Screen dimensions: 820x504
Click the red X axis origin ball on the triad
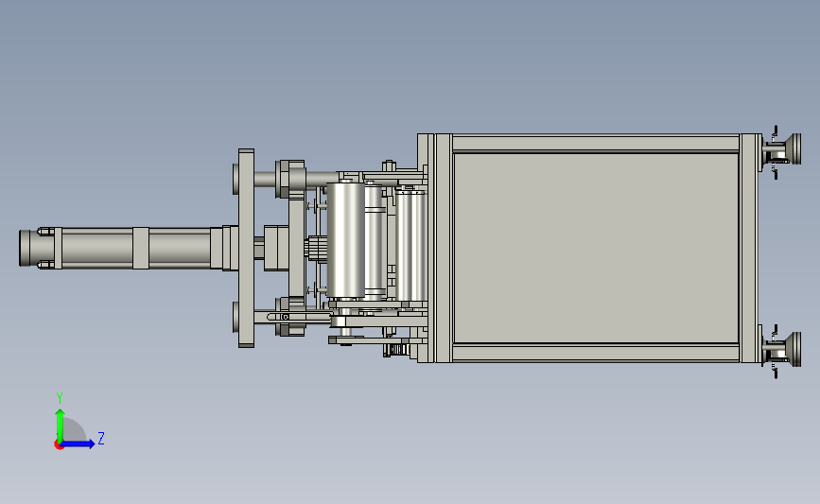(59, 445)
